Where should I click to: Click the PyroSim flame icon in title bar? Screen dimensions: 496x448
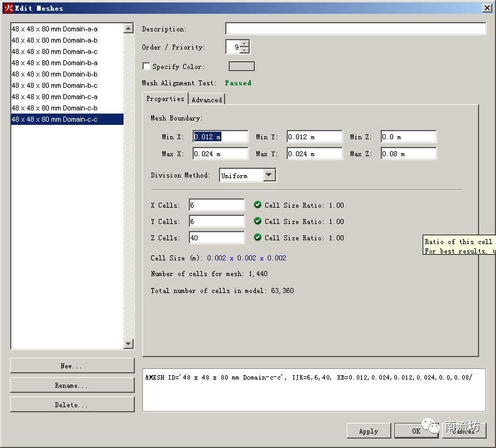(x=8, y=8)
